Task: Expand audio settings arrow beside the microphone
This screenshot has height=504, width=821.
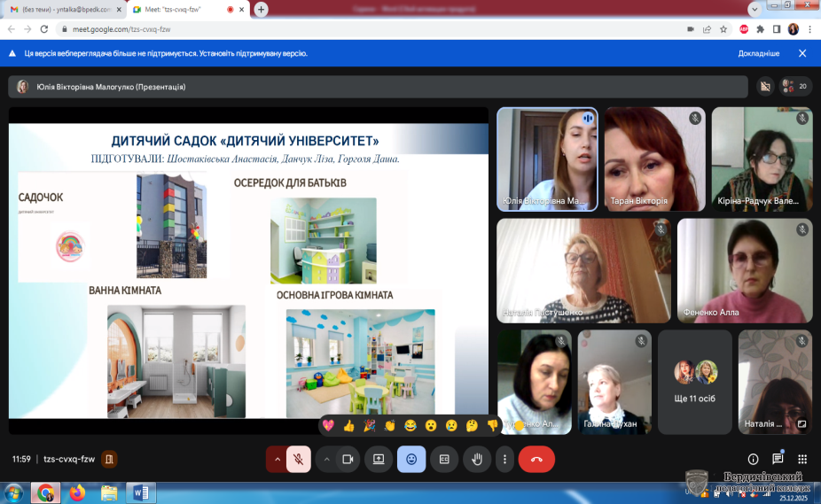Action: click(x=278, y=459)
